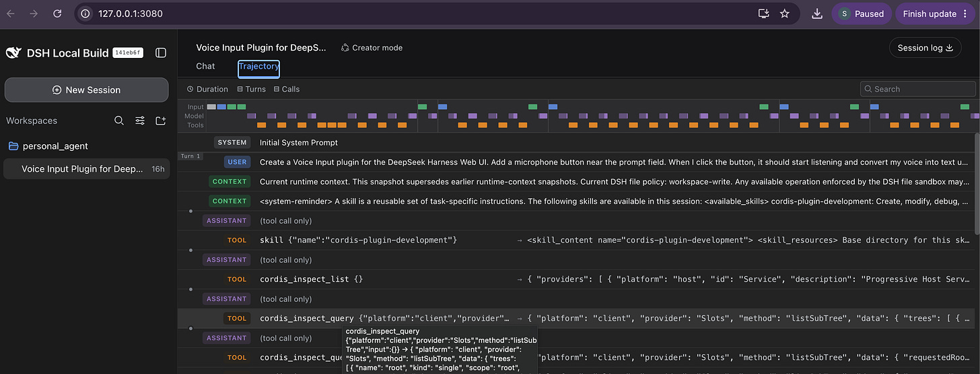The width and height of the screenshot is (980, 374).
Task: Click the ASSISTANT row above the skill tool call
Action: pyautogui.click(x=575, y=220)
